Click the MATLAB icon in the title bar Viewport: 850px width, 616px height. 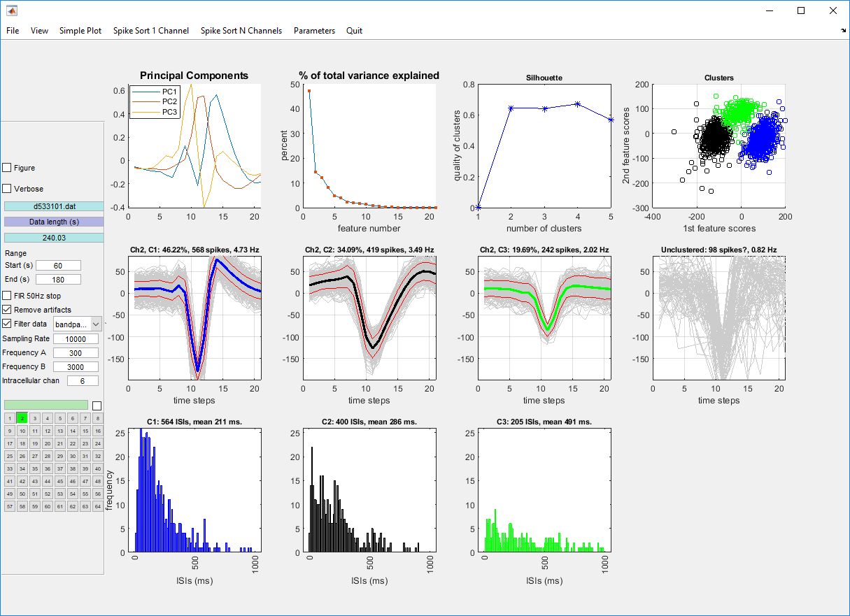[x=12, y=10]
